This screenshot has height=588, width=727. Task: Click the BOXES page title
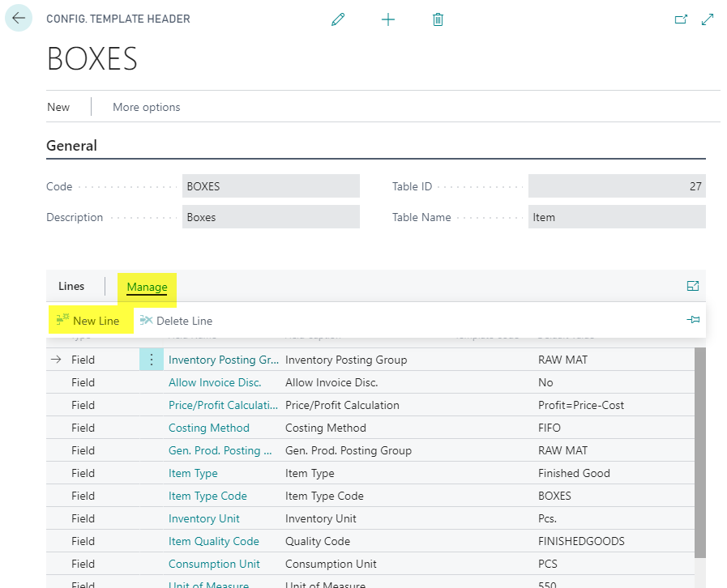[92, 59]
